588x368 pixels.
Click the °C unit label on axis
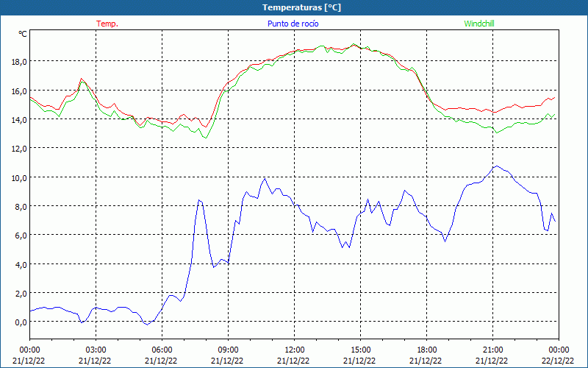click(23, 34)
